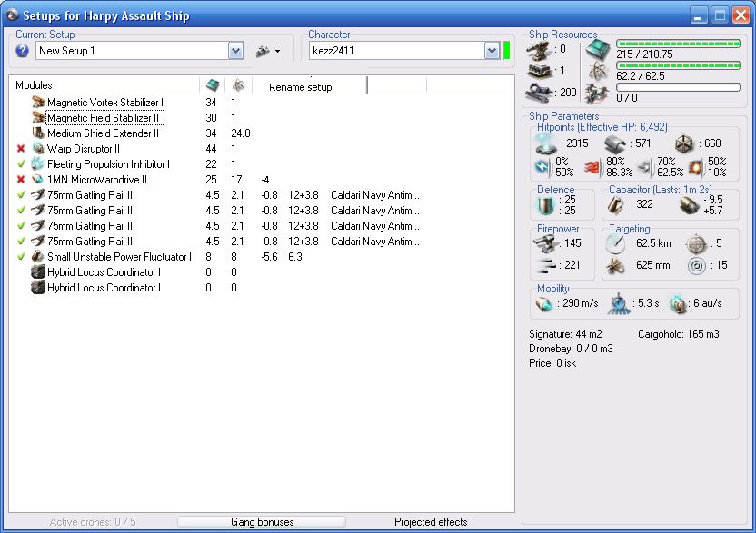Open the Character dropdown arrow
The image size is (756, 533).
pos(492,51)
